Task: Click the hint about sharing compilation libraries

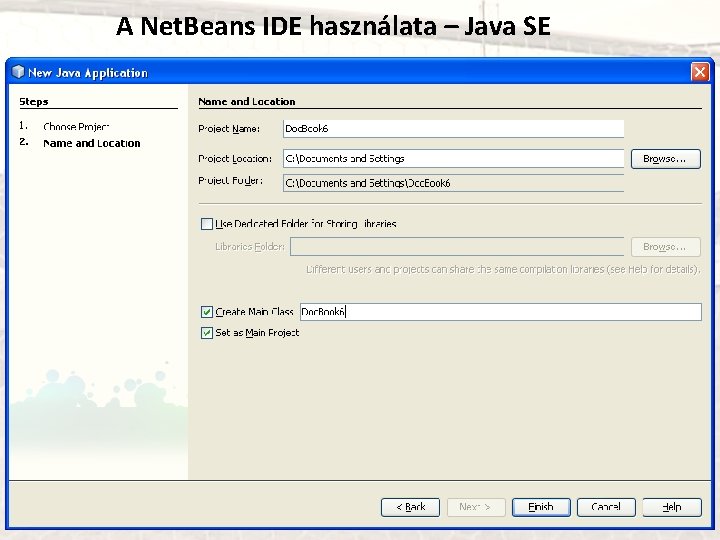Action: (x=503, y=269)
